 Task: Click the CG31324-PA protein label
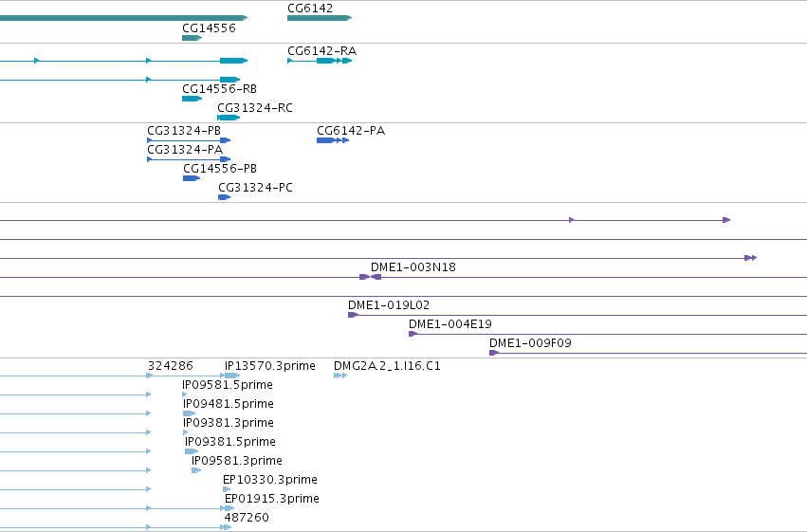[185, 149]
